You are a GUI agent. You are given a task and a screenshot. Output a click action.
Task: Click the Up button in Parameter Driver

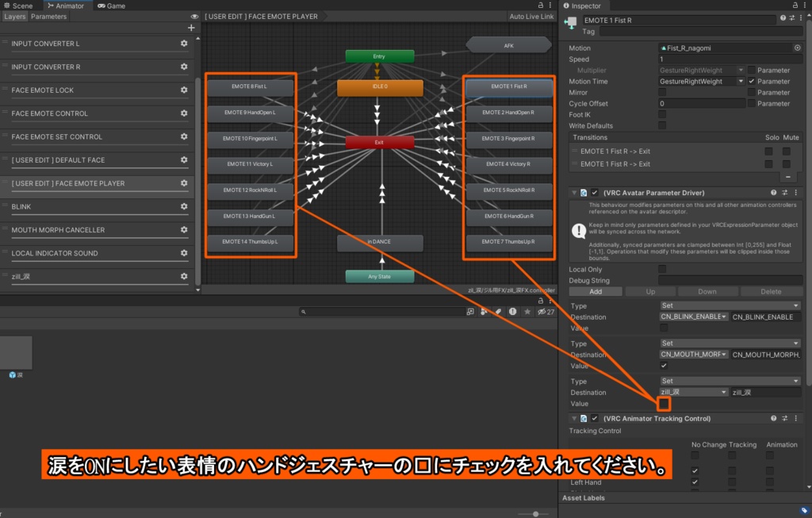coord(650,292)
